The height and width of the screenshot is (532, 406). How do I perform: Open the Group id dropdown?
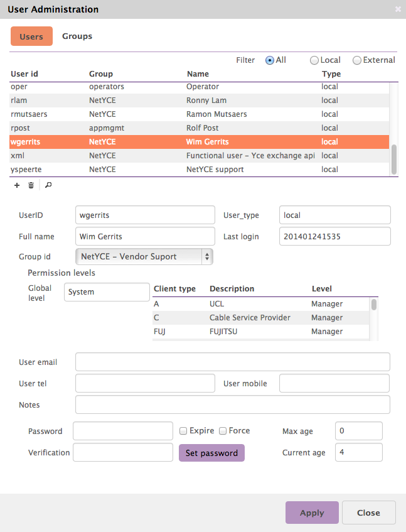[x=144, y=256]
